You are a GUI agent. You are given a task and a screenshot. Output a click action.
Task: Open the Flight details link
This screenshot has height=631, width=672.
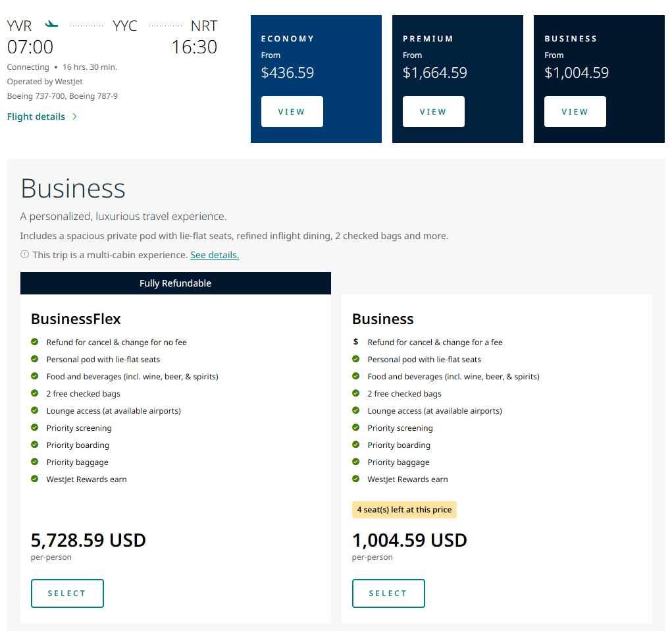click(x=36, y=117)
